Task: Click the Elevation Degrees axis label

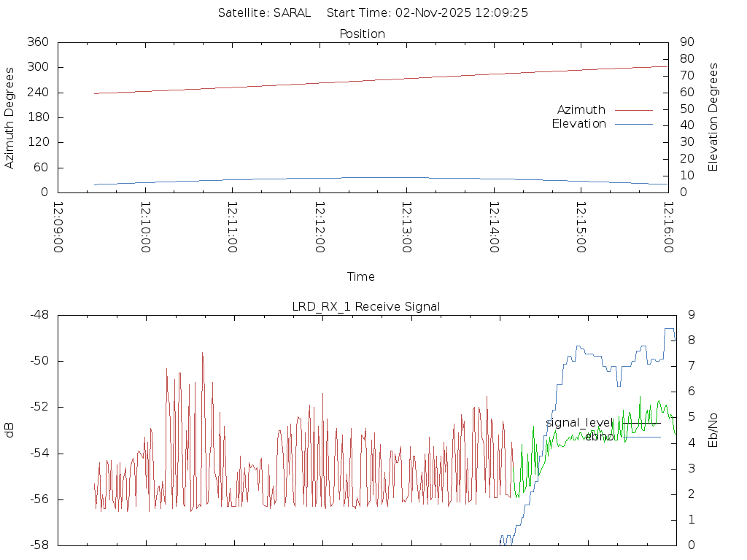Action: tap(713, 117)
